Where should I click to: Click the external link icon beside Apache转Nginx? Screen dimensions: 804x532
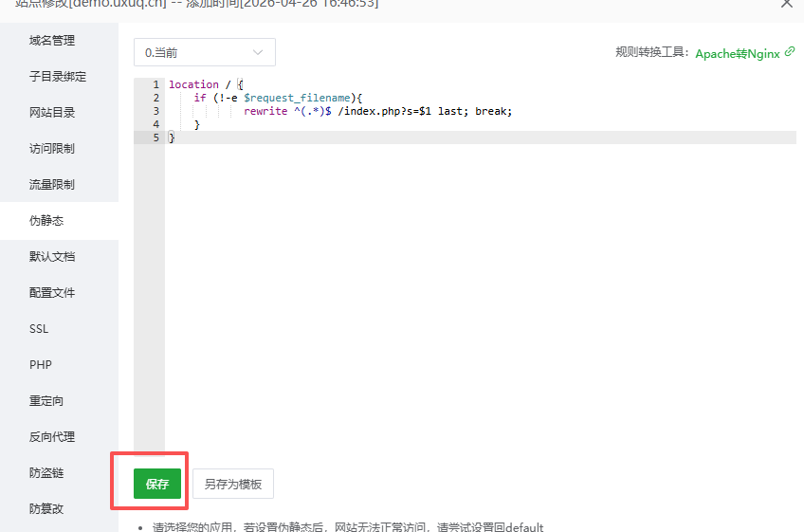point(790,53)
